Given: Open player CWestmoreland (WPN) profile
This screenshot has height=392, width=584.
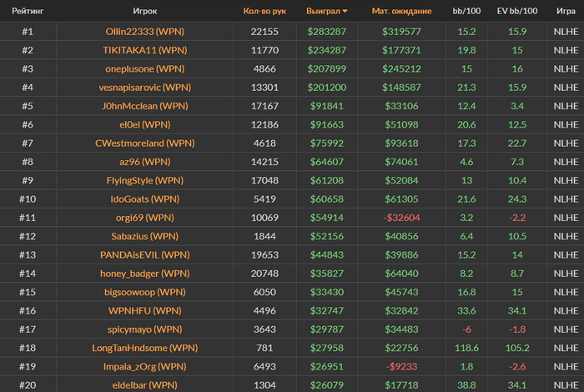Looking at the screenshot, I should point(145,143).
